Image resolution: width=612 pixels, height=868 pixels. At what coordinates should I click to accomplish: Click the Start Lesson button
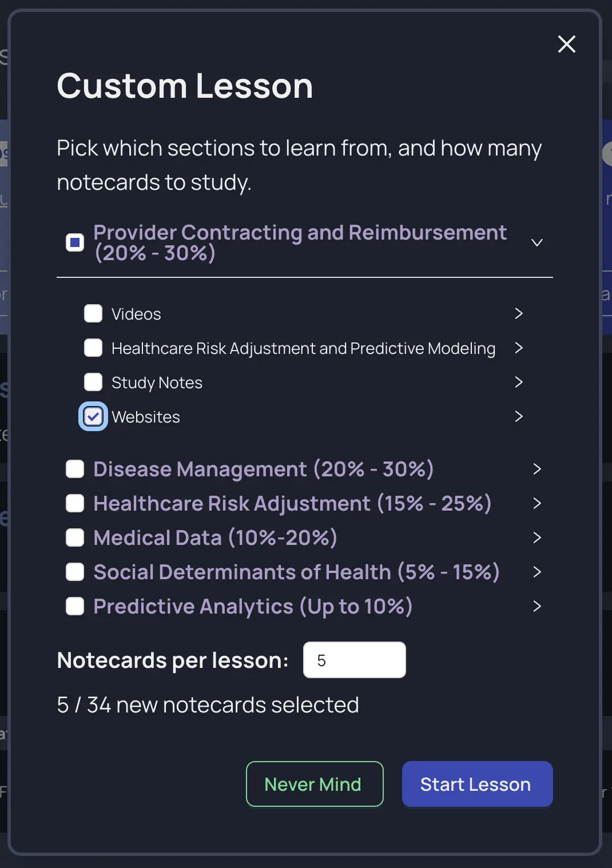pyautogui.click(x=477, y=784)
